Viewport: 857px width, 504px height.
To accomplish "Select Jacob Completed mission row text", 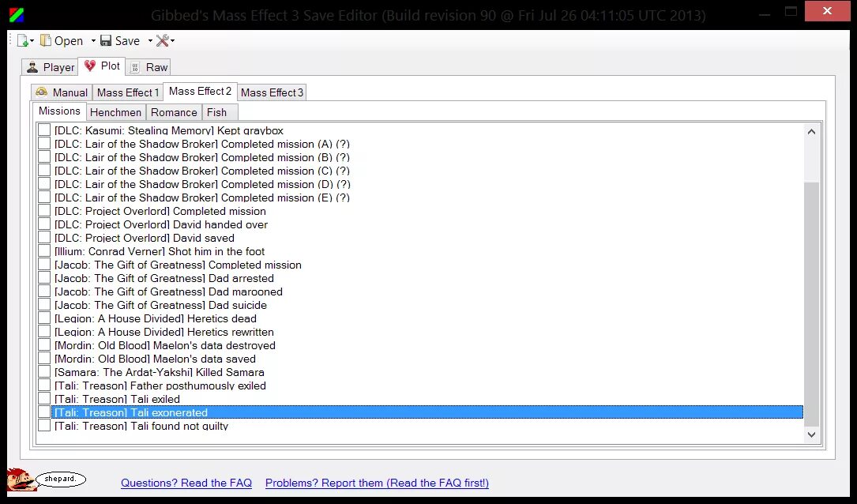I will (179, 265).
